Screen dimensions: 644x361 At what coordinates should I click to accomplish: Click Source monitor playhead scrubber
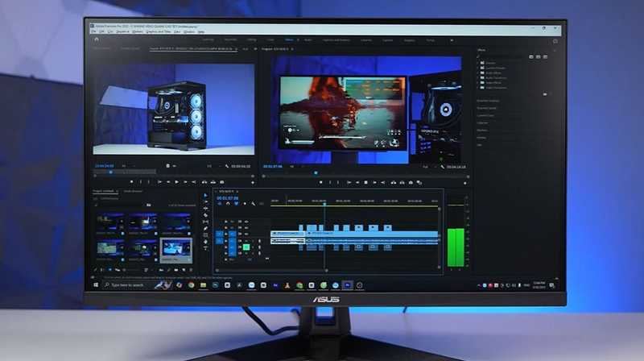[x=110, y=172]
